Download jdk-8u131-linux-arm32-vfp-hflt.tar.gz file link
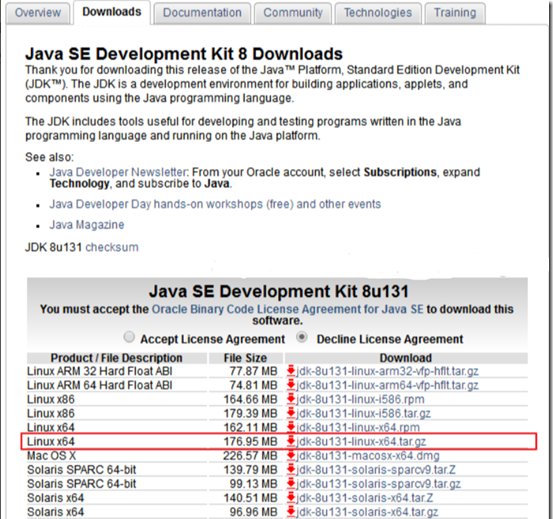The width and height of the screenshot is (553, 519). pos(387,371)
